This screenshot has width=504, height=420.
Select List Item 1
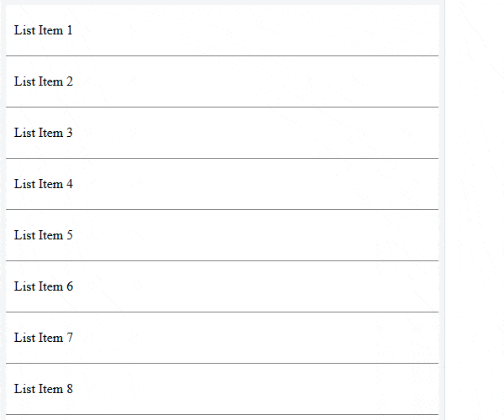pos(222,30)
